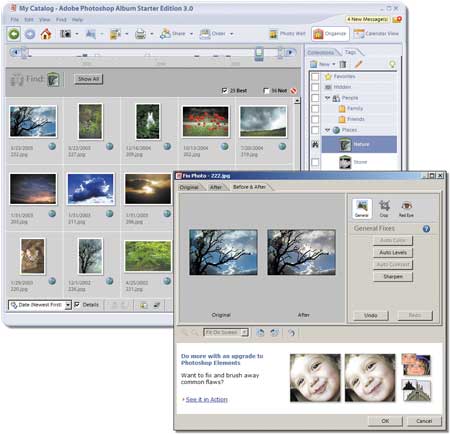Open the Edit menu
450x434 pixels.
point(29,20)
